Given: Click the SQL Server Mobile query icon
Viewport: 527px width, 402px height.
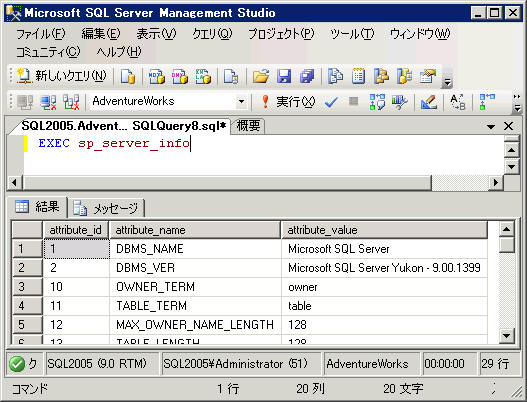Looking at the screenshot, I should [x=231, y=76].
